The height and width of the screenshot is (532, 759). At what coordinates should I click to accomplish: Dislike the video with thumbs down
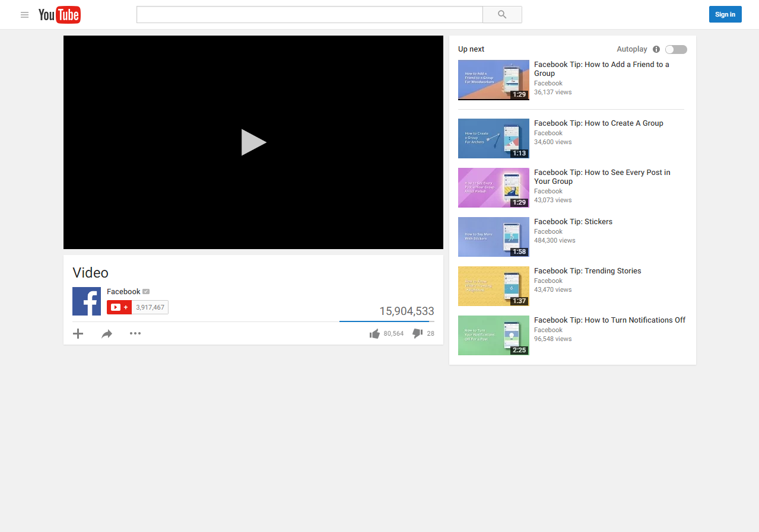coord(418,334)
